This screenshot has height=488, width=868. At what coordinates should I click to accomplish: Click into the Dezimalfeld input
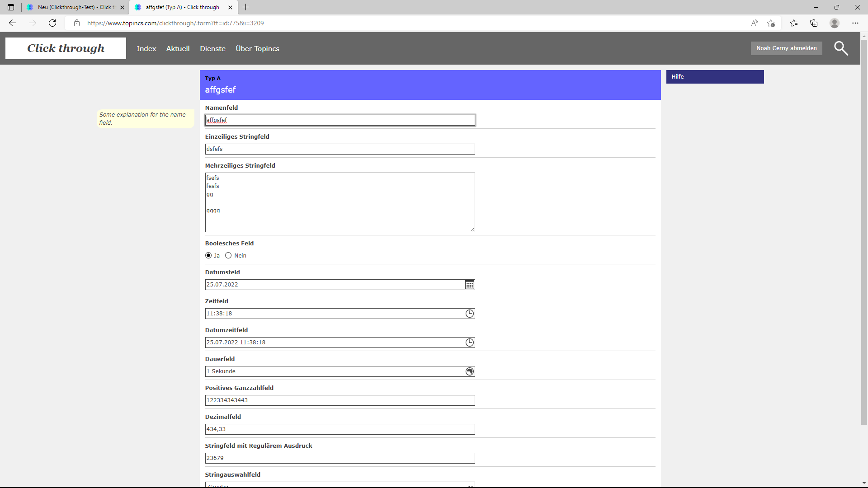340,429
